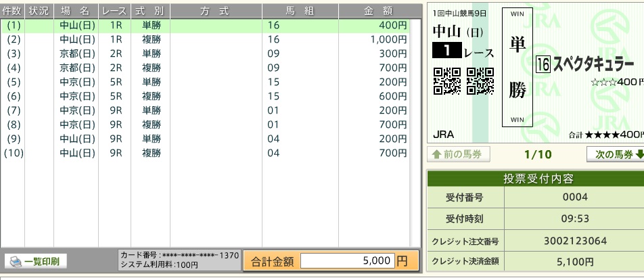Viewport: 644px width, 280px height.
Task: Select row (4) 京都(日) 2R 複勝
Action: click(205, 68)
